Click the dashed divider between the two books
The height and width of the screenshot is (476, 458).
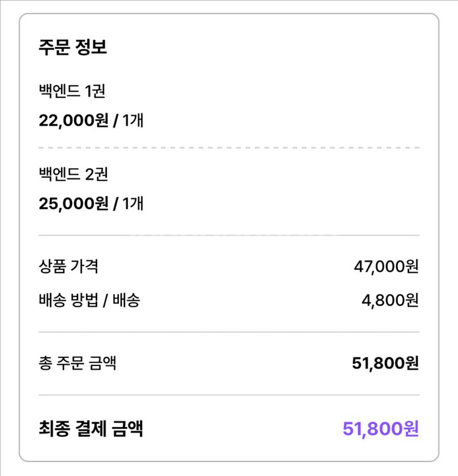[229, 148]
